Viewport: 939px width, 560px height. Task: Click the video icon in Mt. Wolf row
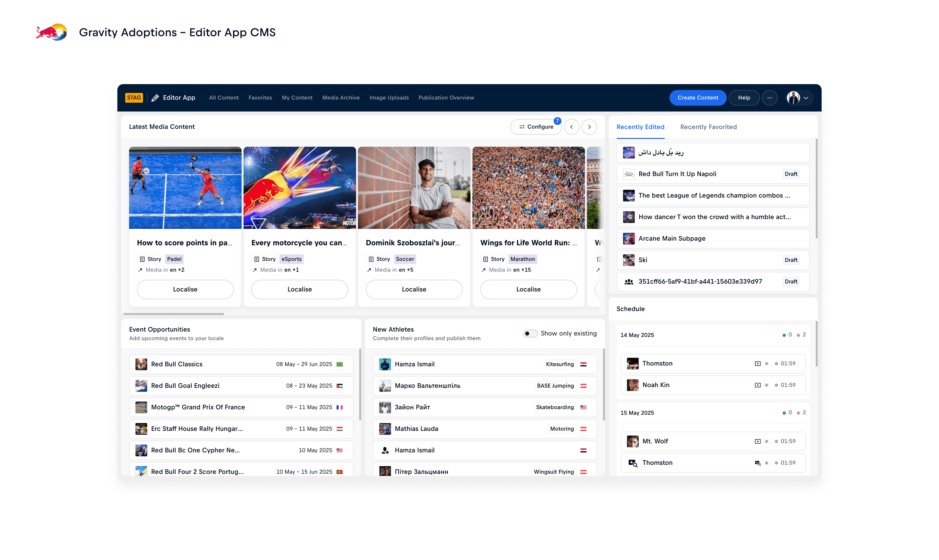click(x=758, y=441)
